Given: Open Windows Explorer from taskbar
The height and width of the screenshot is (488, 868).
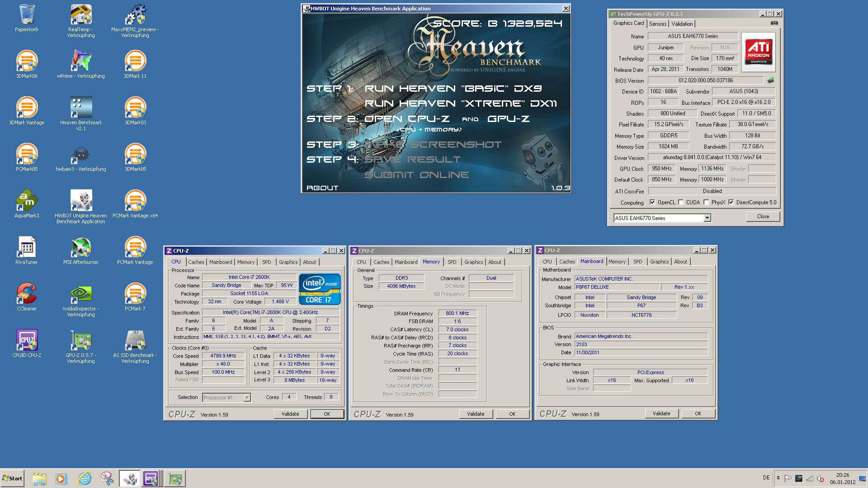Looking at the screenshot, I should point(39,479).
